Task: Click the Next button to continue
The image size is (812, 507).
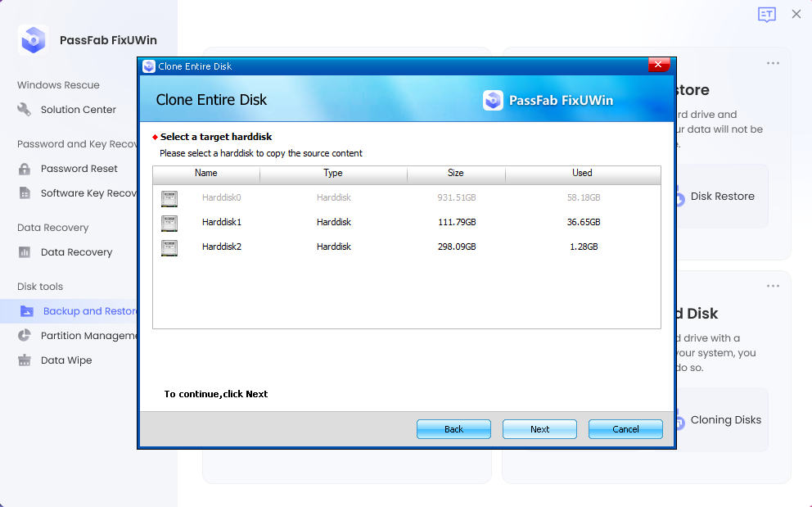Action: point(539,428)
